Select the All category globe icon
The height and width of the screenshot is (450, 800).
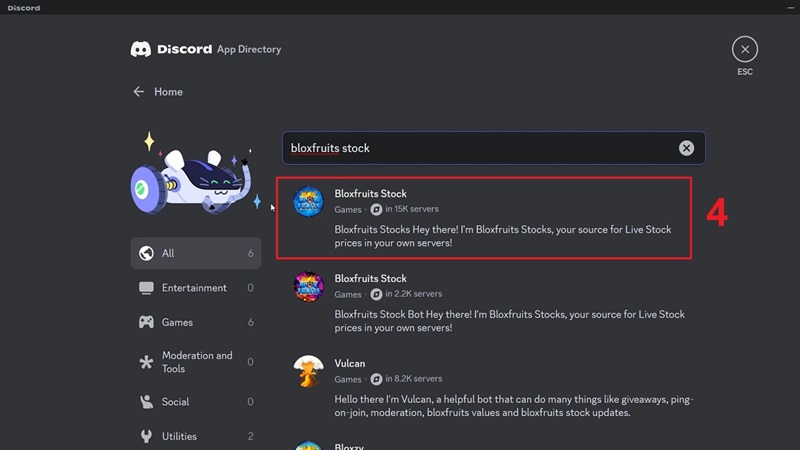point(146,253)
